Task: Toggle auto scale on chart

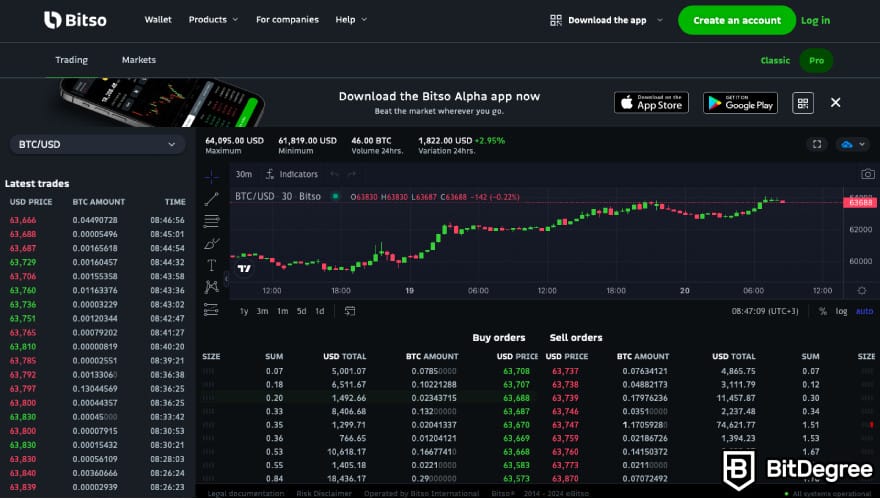Action: pyautogui.click(x=864, y=311)
